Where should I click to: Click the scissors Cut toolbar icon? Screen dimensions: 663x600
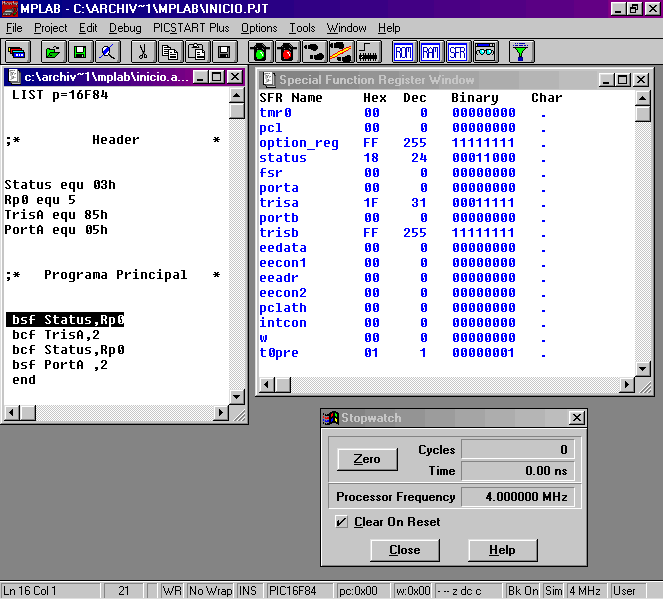143,51
